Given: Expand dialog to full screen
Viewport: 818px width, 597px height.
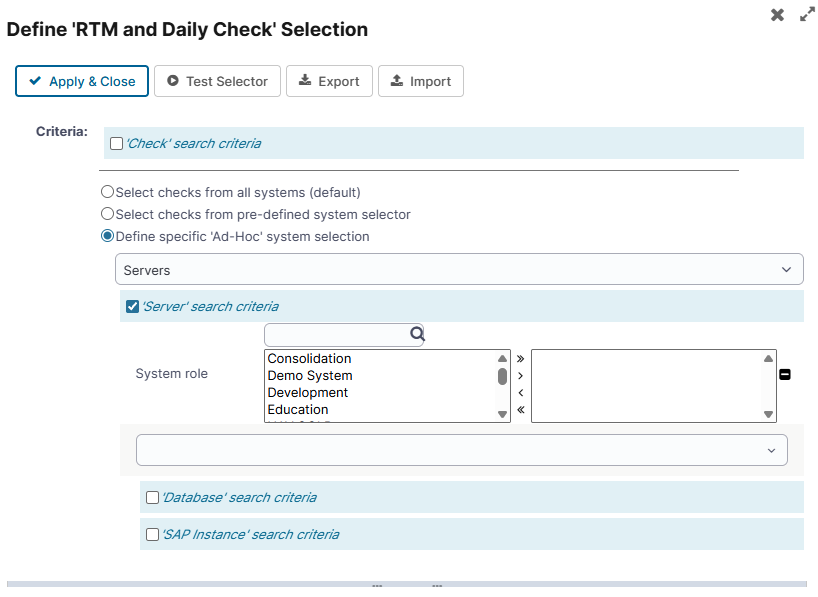Looking at the screenshot, I should pyautogui.click(x=807, y=15).
